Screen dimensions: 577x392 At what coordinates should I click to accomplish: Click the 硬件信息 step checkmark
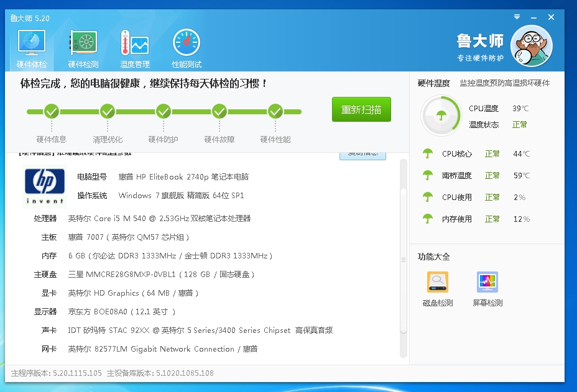click(52, 111)
